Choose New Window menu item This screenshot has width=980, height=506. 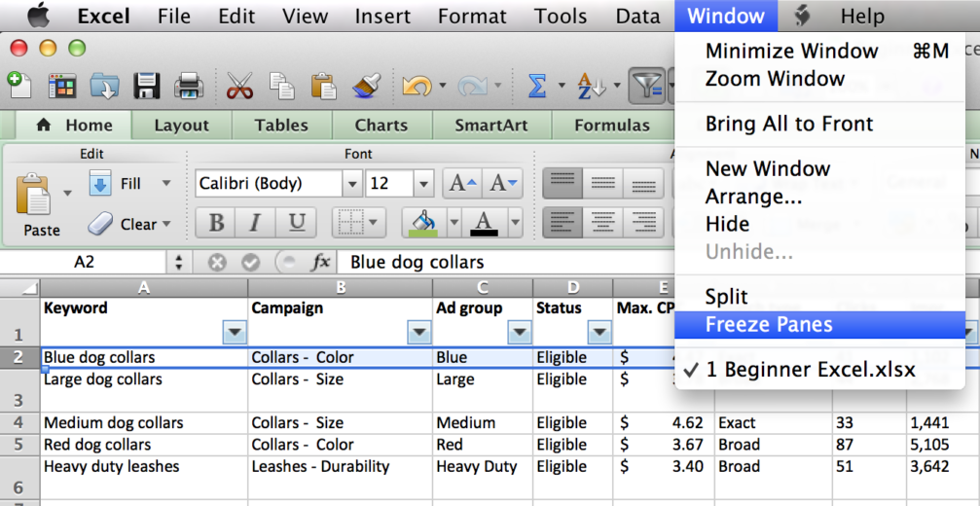pyautogui.click(x=820, y=168)
